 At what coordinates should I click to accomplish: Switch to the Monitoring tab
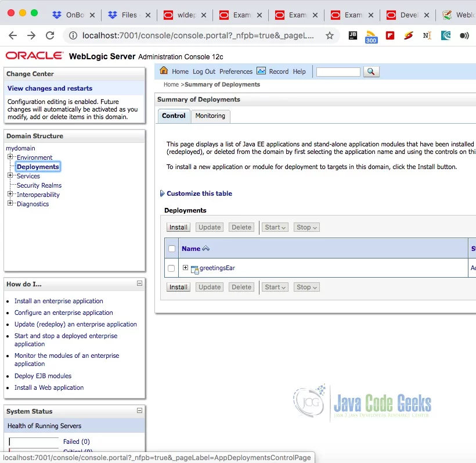click(x=210, y=116)
